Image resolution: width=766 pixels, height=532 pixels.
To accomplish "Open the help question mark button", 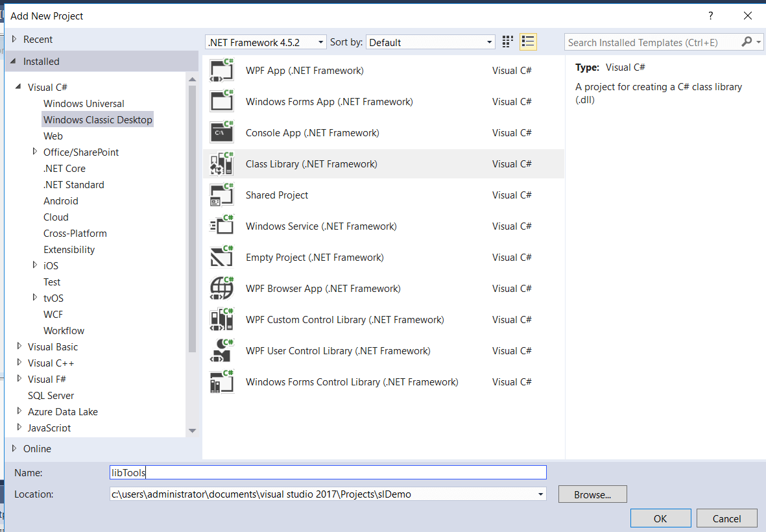I will tap(711, 16).
